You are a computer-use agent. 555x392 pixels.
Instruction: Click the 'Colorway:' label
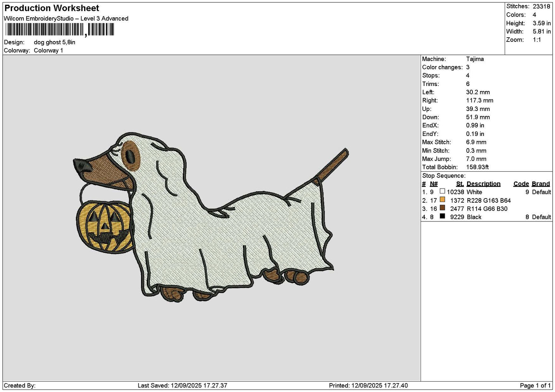tap(17, 50)
